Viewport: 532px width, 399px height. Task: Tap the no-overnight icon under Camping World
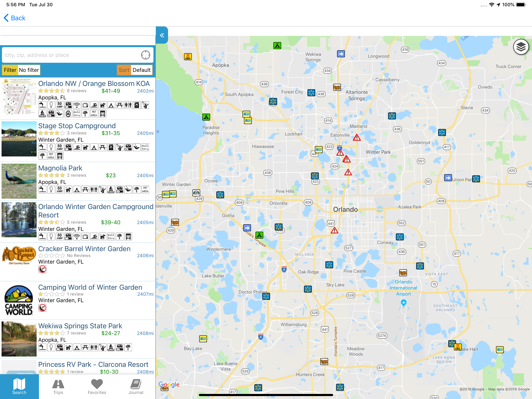pyautogui.click(x=42, y=308)
